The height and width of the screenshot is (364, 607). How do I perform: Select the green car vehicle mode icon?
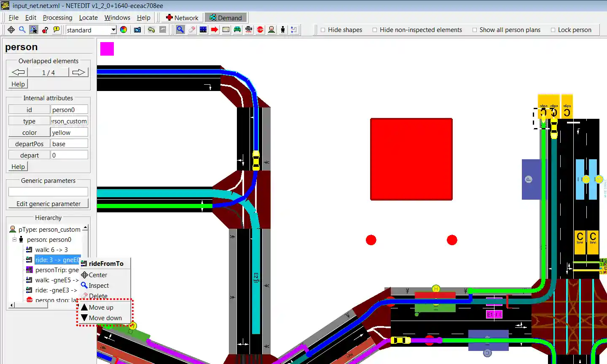point(237,29)
